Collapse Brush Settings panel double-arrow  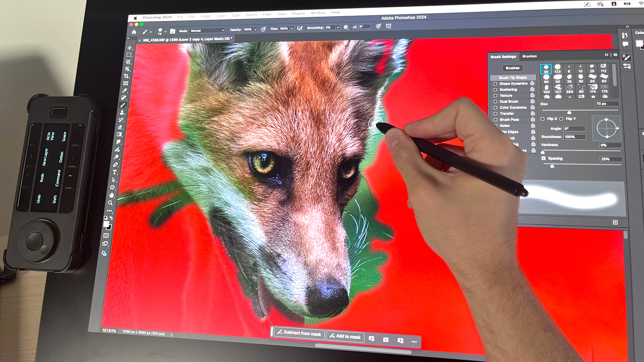(607, 55)
